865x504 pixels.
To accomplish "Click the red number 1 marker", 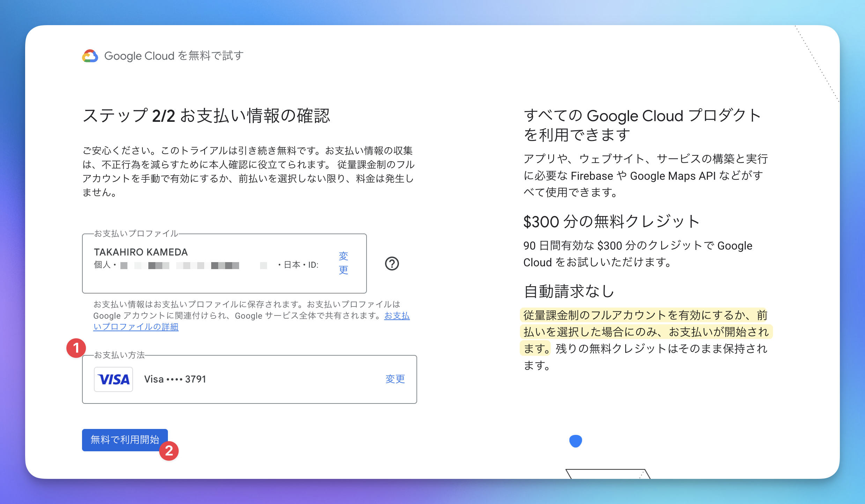I will tap(76, 348).
